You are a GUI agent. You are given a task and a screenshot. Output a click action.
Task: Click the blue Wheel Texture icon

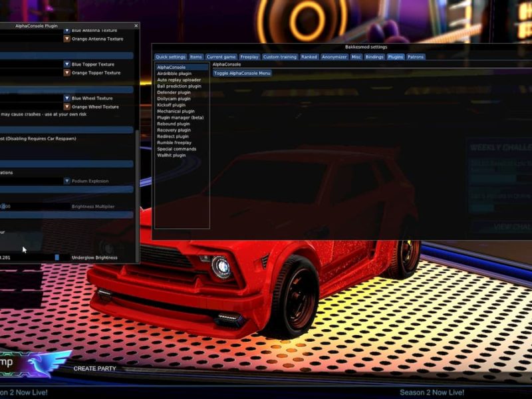pyautogui.click(x=66, y=97)
